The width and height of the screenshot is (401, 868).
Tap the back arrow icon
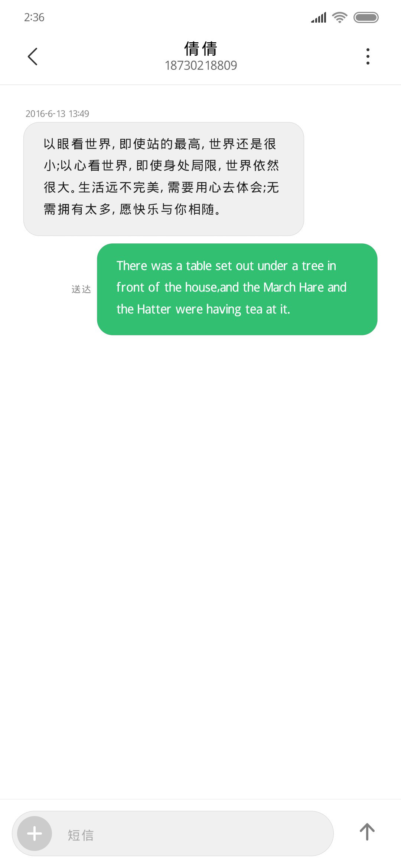pos(33,56)
